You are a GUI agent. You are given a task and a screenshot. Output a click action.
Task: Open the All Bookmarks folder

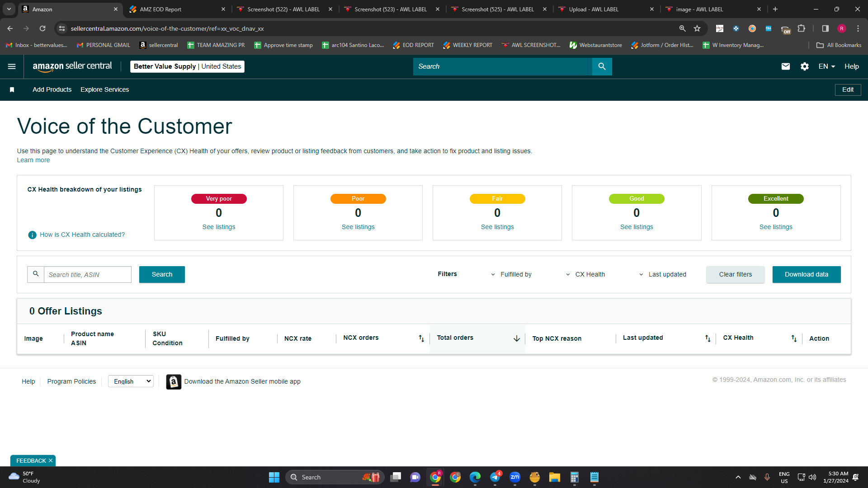pyautogui.click(x=839, y=45)
